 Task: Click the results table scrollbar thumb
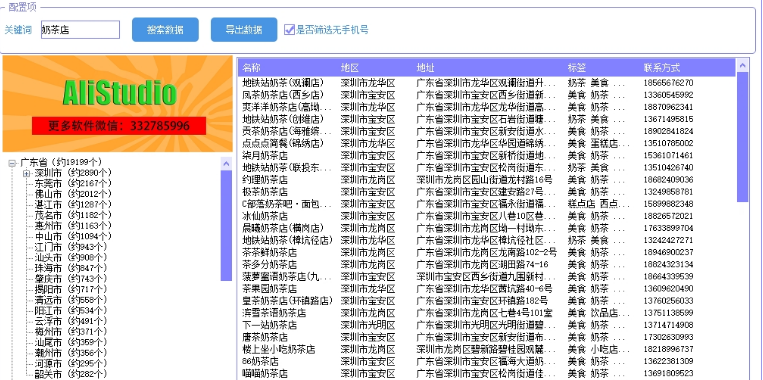tap(743, 137)
